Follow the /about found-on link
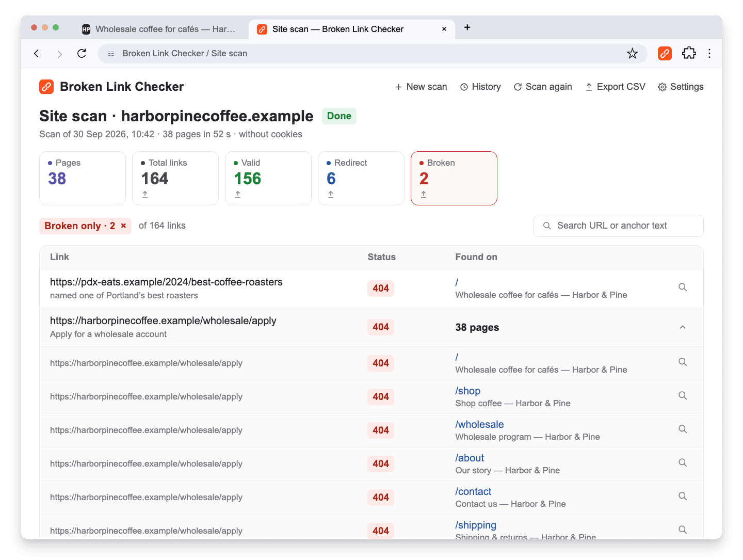Screen dimensions: 743x560 470,458
